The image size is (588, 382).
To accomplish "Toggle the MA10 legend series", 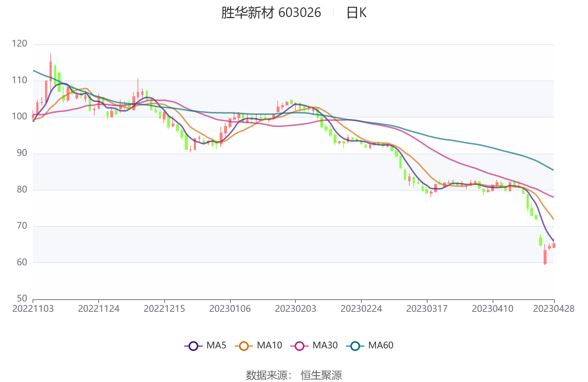I will click(258, 345).
